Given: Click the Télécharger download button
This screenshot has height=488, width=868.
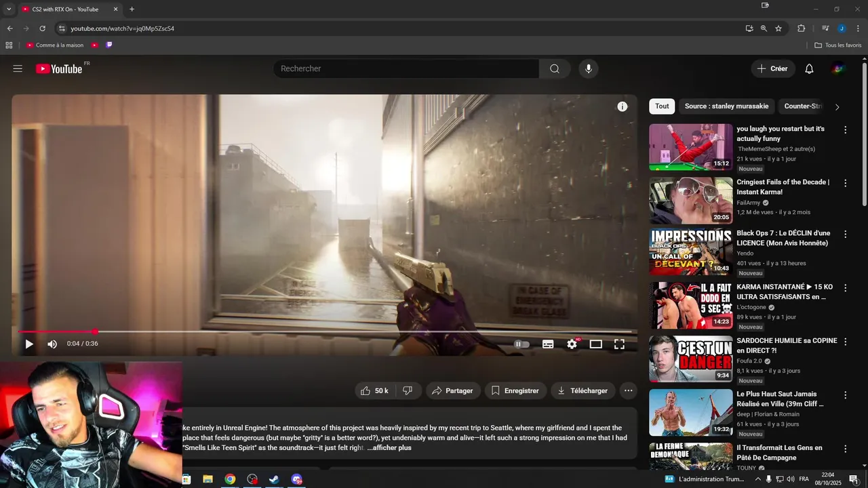Looking at the screenshot, I should 583,390.
